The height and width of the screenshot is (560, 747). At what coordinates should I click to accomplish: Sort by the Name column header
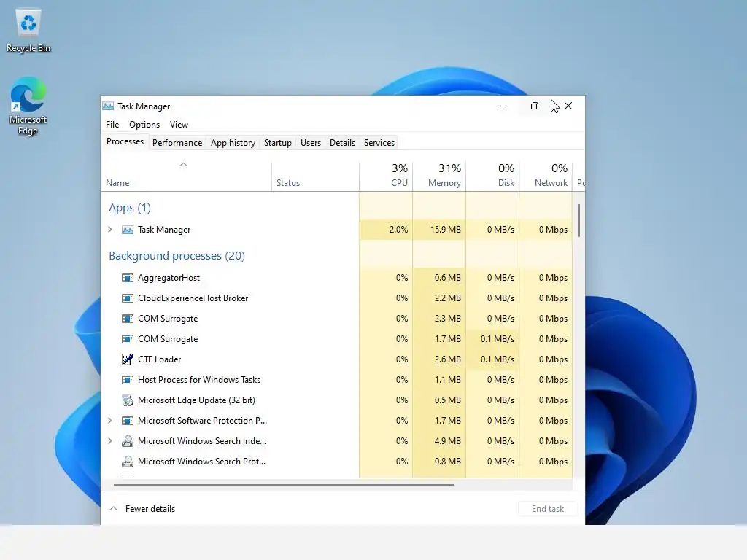click(x=186, y=177)
